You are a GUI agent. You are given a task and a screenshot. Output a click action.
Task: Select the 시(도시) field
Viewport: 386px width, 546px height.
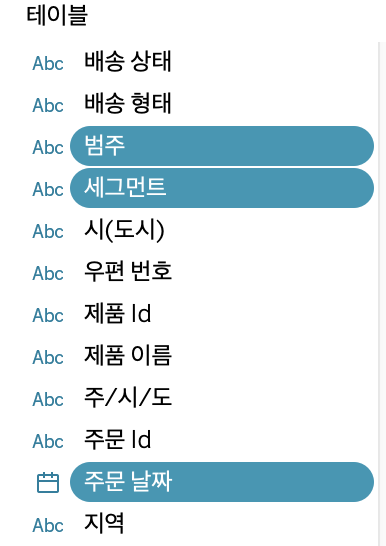tap(222, 230)
